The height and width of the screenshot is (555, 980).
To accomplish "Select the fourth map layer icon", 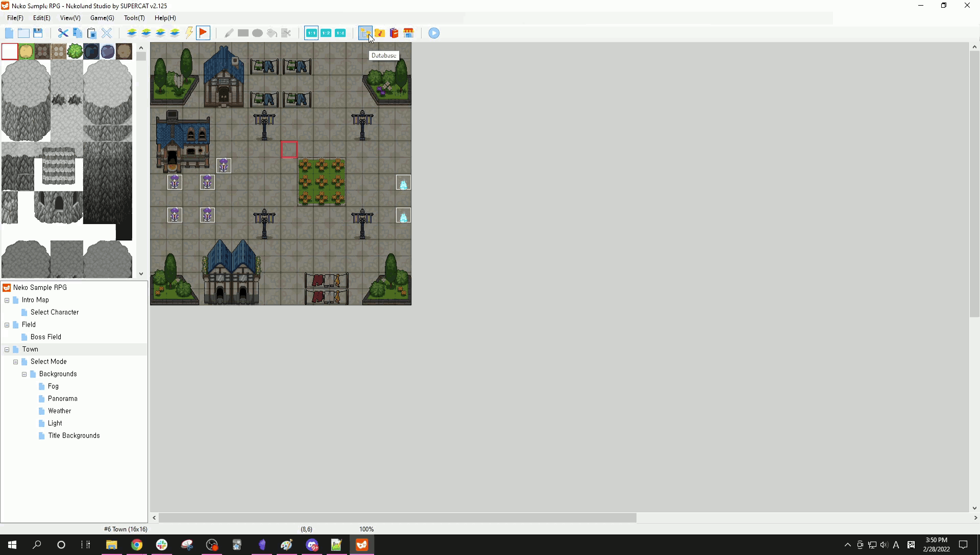I will [x=175, y=33].
